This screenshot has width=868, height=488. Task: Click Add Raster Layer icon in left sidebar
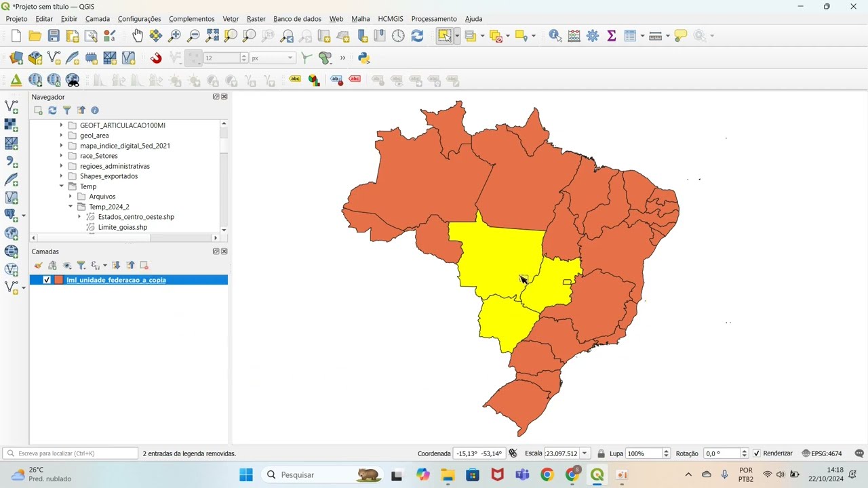(12, 125)
